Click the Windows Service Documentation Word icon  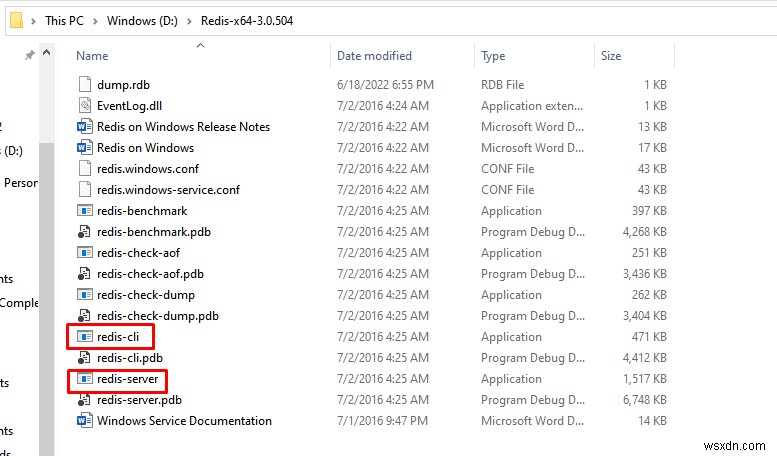(85, 421)
